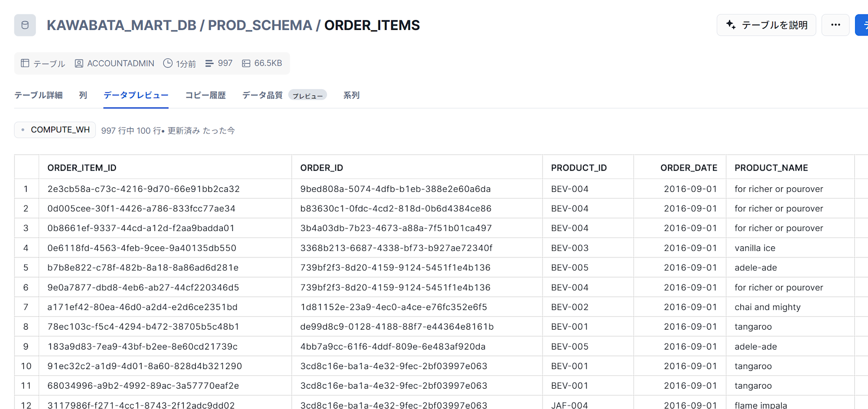The image size is (868, 409).
Task: Open the COMPUTE_WH warehouse selector
Action: point(55,130)
